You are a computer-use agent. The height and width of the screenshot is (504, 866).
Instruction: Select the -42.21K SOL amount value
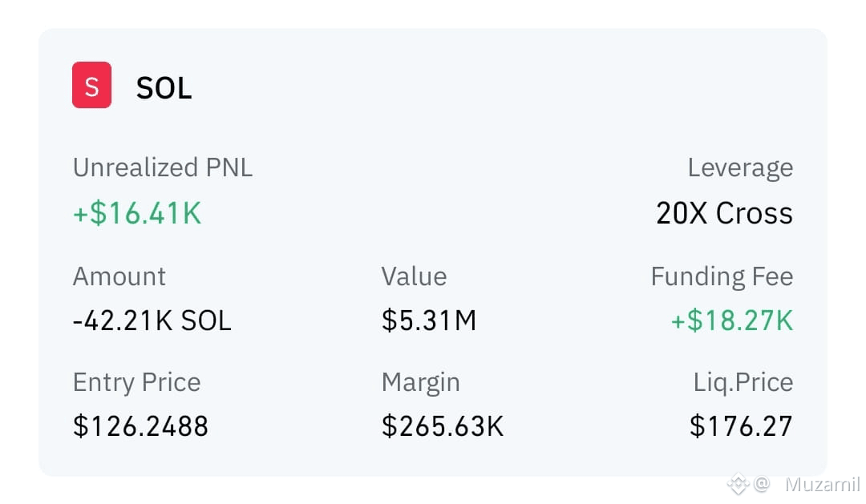point(152,321)
